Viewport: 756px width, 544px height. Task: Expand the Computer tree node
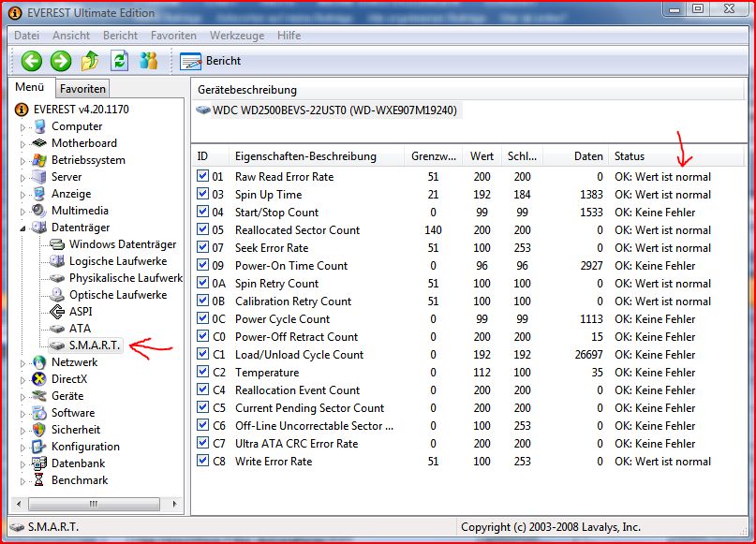coord(22,127)
